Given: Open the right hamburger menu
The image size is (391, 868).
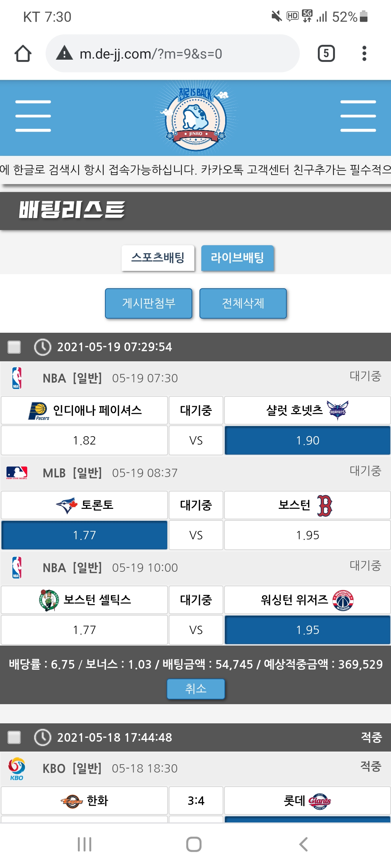Looking at the screenshot, I should [x=358, y=116].
